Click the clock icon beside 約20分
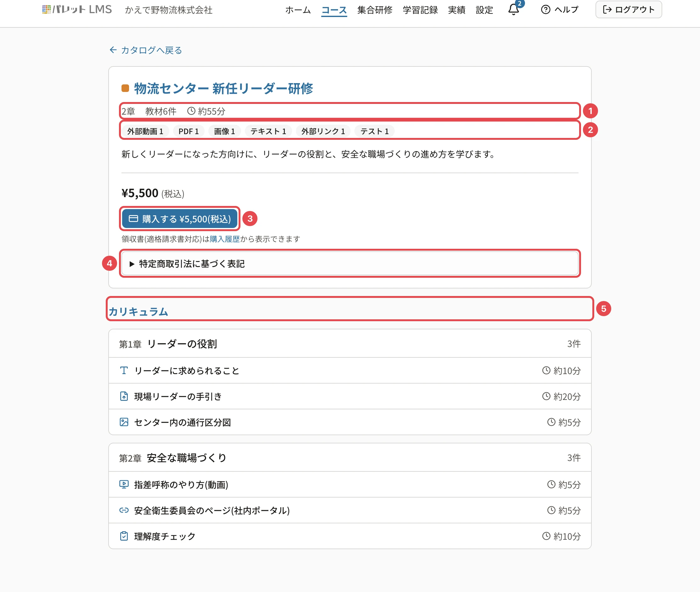Image resolution: width=700 pixels, height=592 pixels. pos(546,396)
